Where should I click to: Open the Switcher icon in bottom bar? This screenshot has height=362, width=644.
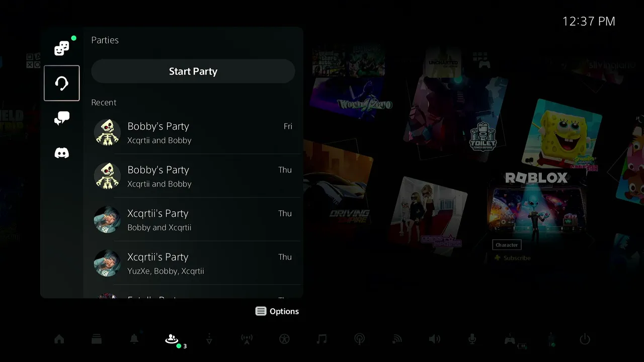click(97, 339)
